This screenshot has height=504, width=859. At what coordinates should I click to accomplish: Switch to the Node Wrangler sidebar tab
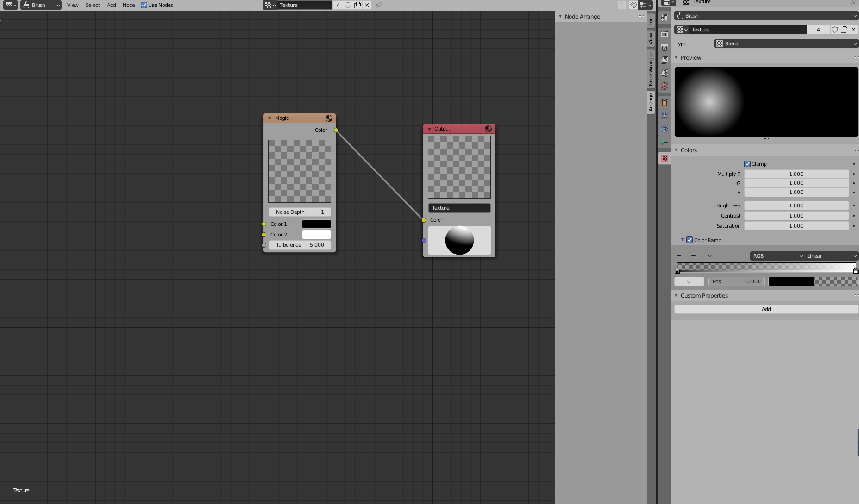point(651,68)
